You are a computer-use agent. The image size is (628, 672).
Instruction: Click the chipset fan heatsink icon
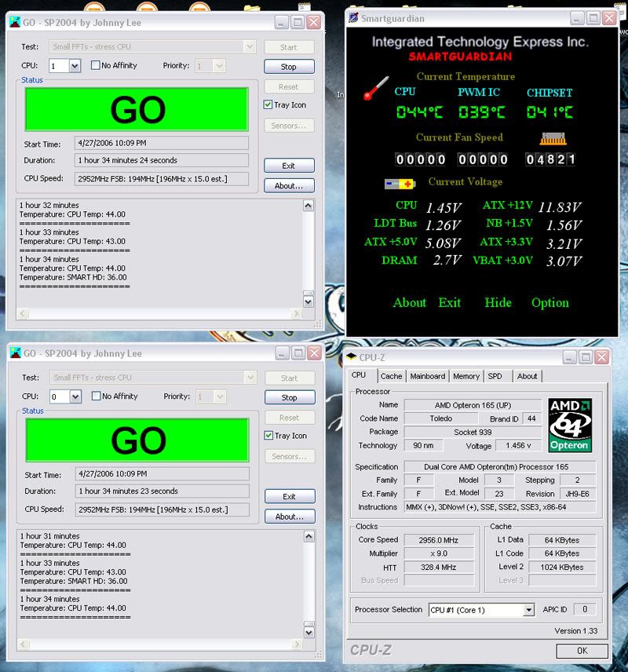[553, 138]
